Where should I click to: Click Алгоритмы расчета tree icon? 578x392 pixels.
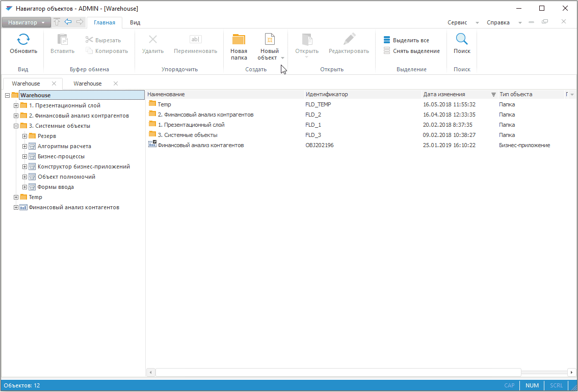(32, 146)
